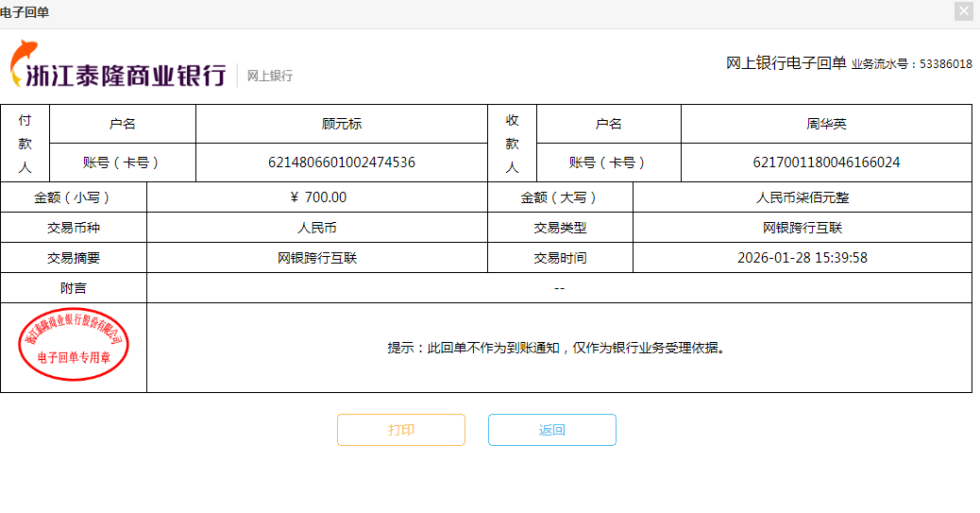
Task: Click the 网上银行 label beside logo
Action: click(270, 76)
